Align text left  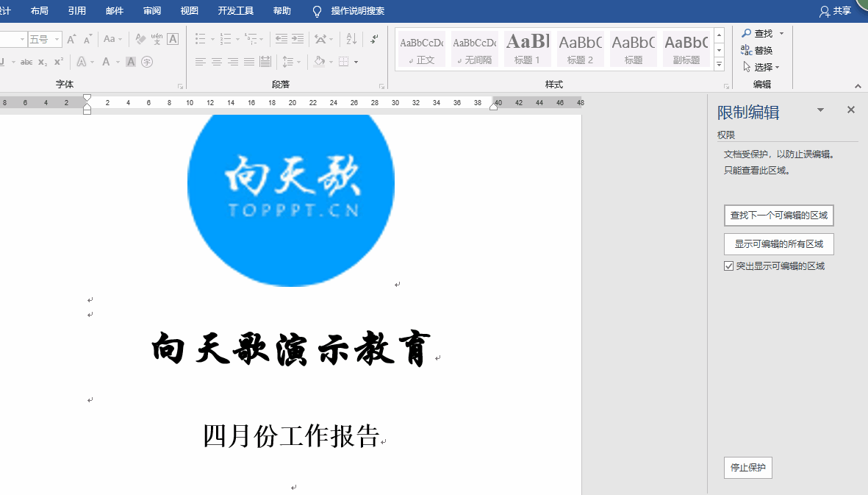201,62
